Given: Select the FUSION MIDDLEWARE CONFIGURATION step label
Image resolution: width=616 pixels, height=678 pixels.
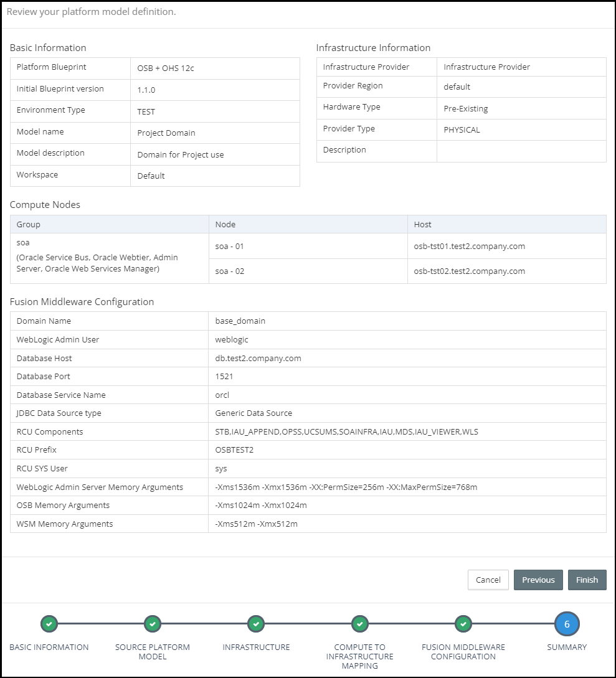Looking at the screenshot, I should tap(463, 651).
